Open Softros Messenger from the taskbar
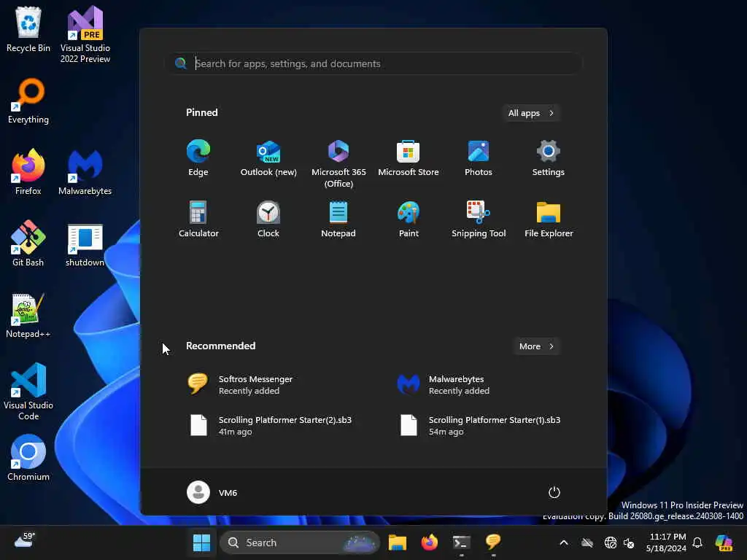This screenshot has height=560, width=747. [493, 542]
